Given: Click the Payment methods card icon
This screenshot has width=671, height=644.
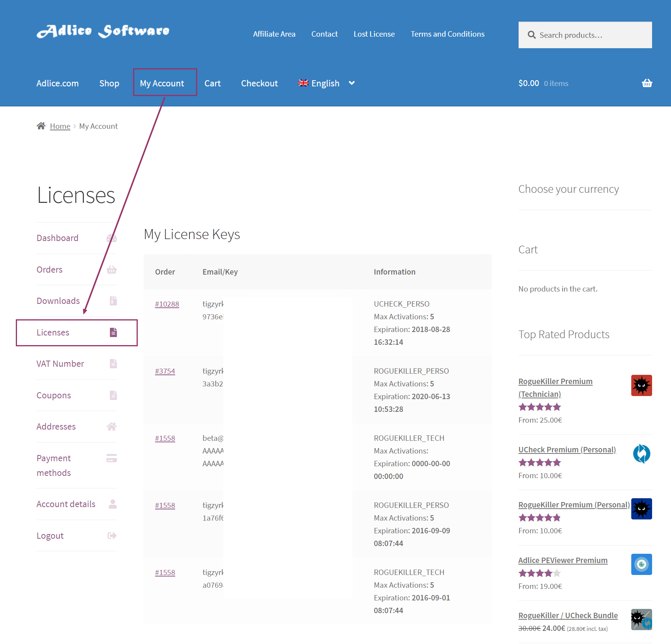Looking at the screenshot, I should click(x=112, y=458).
